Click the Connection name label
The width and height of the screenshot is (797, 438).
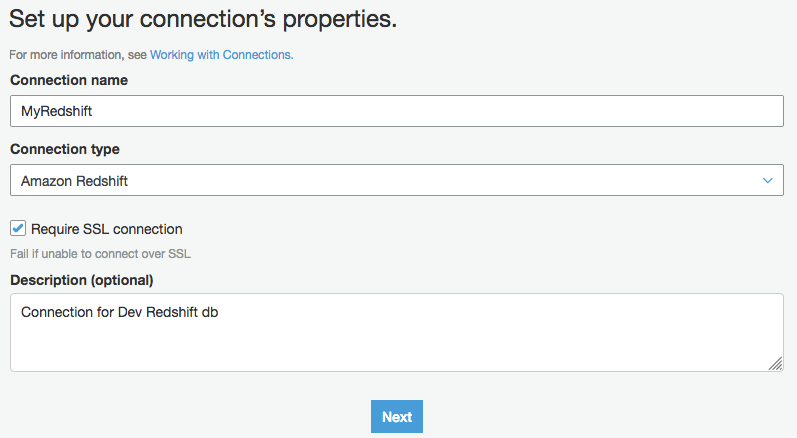click(x=69, y=80)
